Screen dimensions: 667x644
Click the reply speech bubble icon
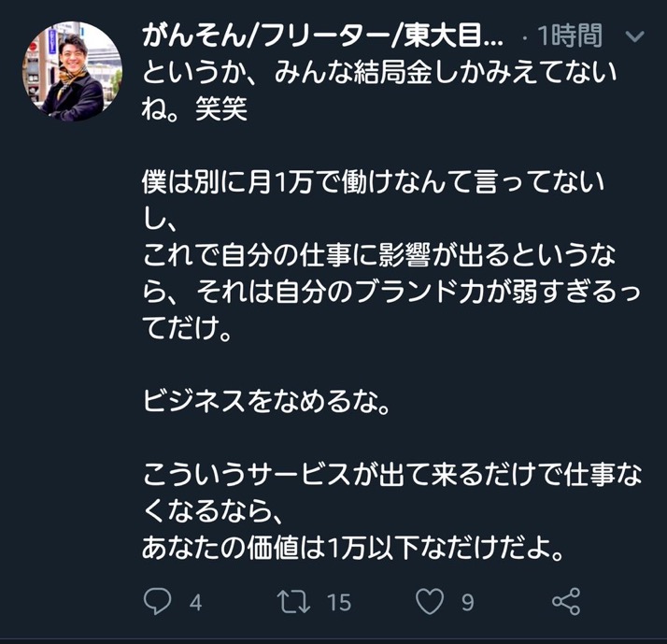pos(158,601)
